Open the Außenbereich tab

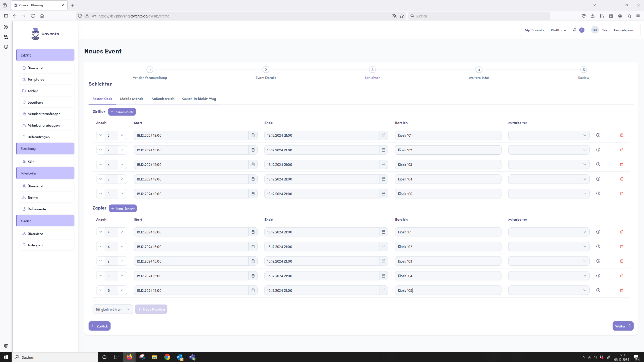click(x=163, y=99)
